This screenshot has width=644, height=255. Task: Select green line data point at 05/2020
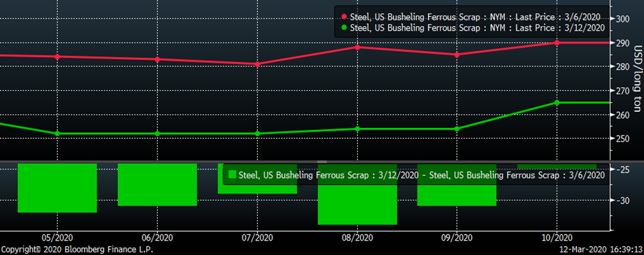click(x=57, y=134)
